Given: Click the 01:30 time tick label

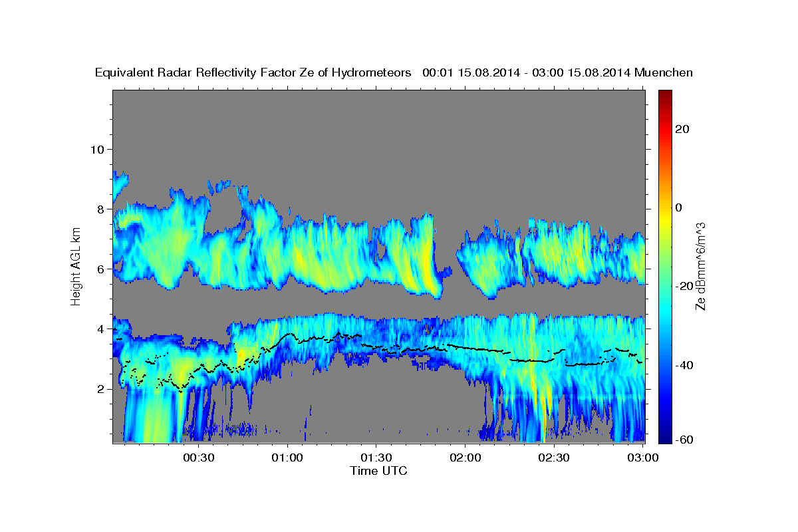Looking at the screenshot, I should pyautogui.click(x=376, y=458).
